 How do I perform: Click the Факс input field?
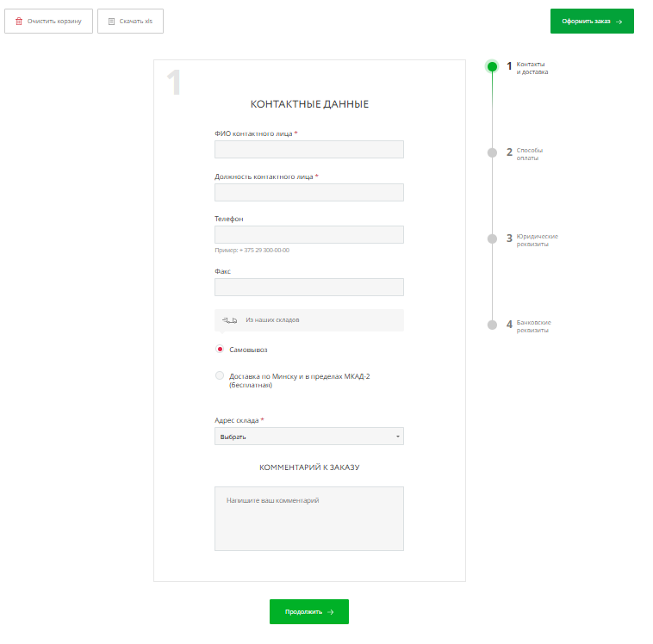pos(308,288)
